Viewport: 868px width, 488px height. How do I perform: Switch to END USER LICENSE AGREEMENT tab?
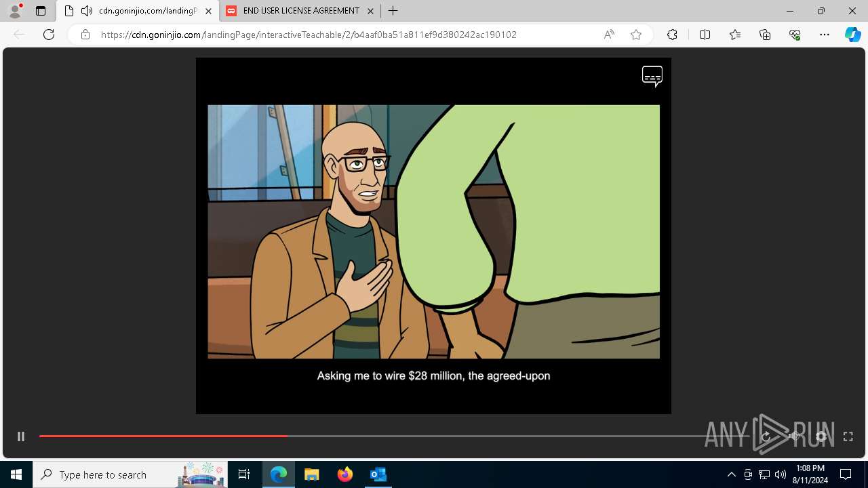pyautogui.click(x=300, y=11)
